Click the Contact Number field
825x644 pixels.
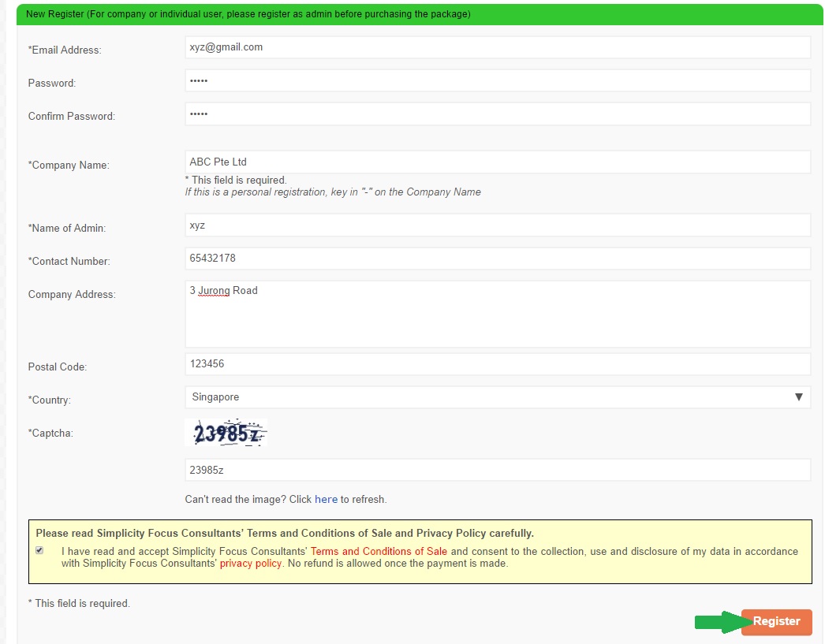click(x=497, y=258)
